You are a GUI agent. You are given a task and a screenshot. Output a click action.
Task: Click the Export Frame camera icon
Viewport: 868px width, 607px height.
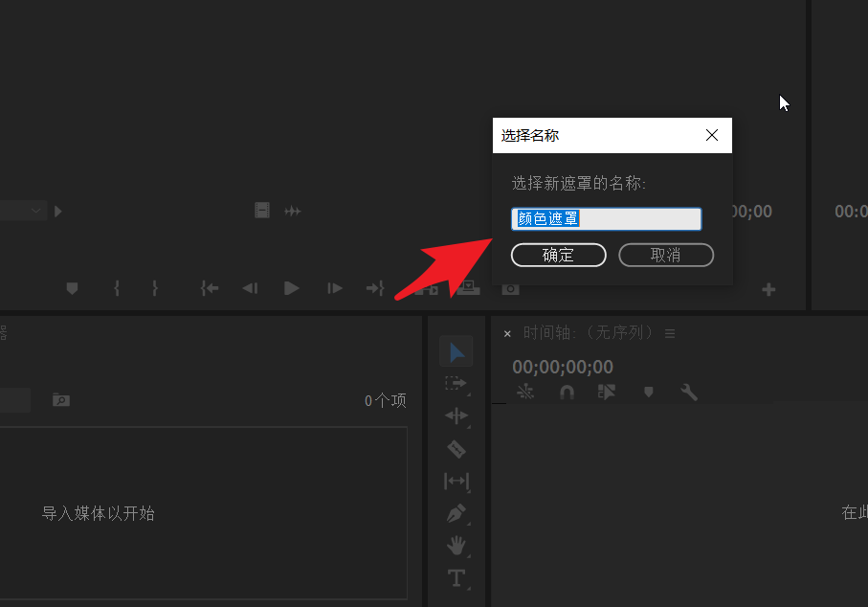[x=510, y=287]
